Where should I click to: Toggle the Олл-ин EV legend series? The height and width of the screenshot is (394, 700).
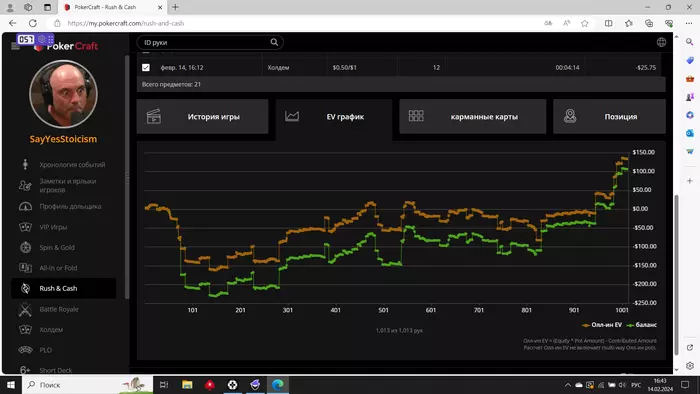(602, 325)
